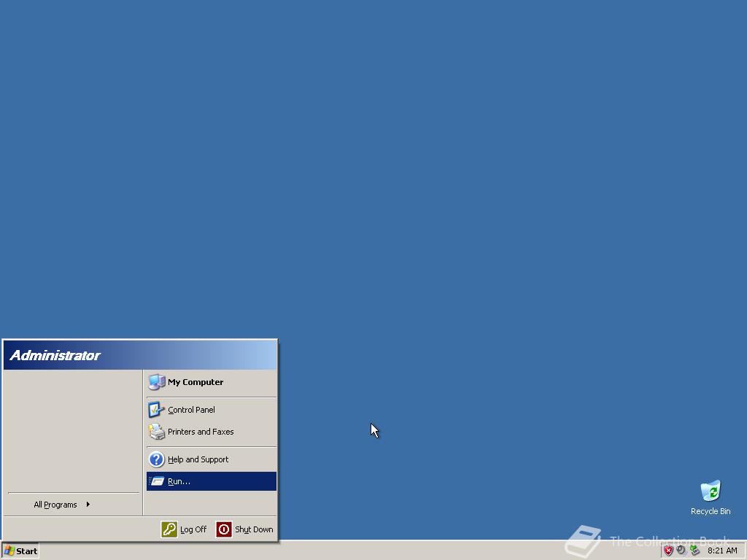Screen dimensions: 747x560
Task: Click the Shut Down button
Action: tap(245, 529)
